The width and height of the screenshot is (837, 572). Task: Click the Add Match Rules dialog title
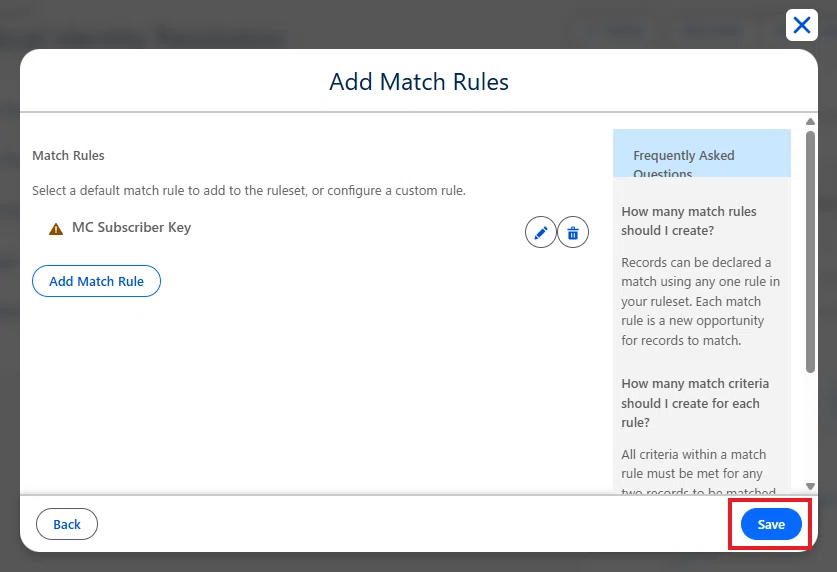(x=418, y=82)
